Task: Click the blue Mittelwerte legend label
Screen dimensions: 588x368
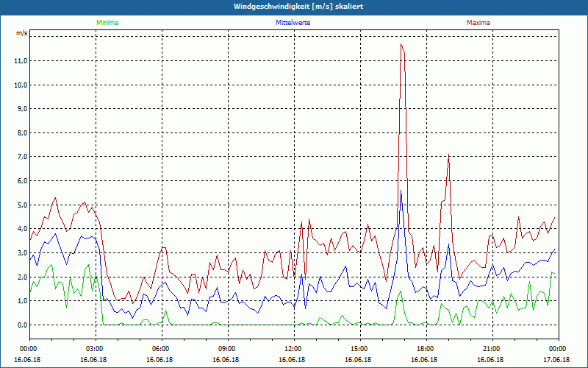Action: tap(293, 23)
